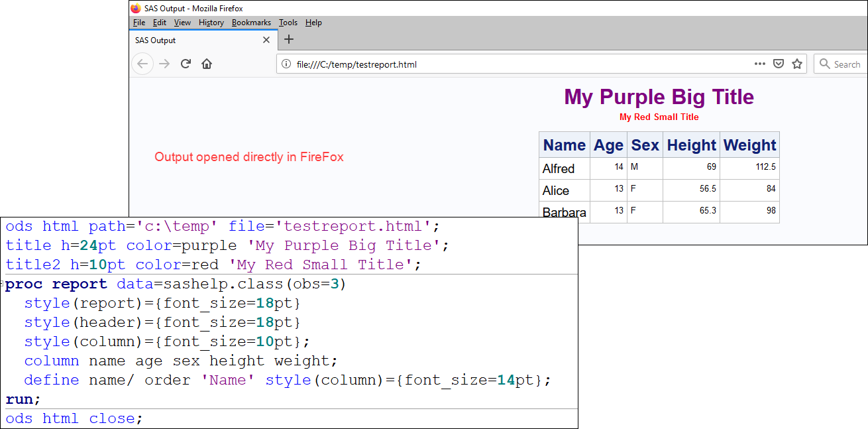
Task: Open the content blocking shield panel
Action: point(778,64)
